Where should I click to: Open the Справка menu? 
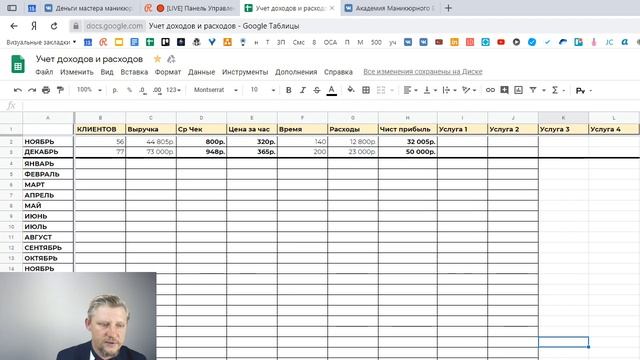[338, 72]
